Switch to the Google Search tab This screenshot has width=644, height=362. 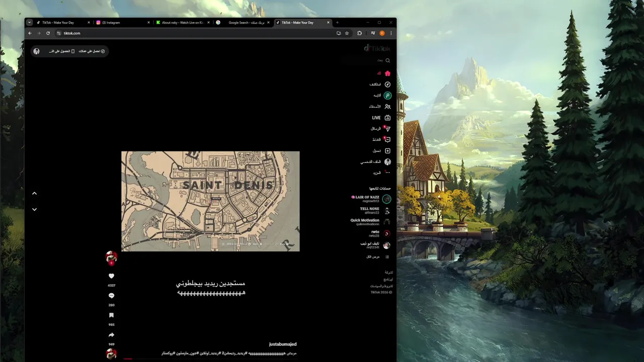(243, 23)
